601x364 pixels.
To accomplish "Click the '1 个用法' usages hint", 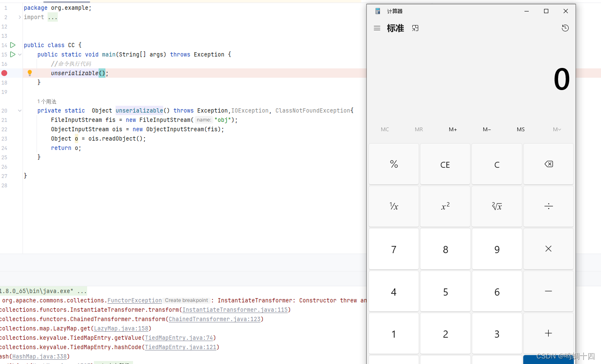I will pos(47,102).
